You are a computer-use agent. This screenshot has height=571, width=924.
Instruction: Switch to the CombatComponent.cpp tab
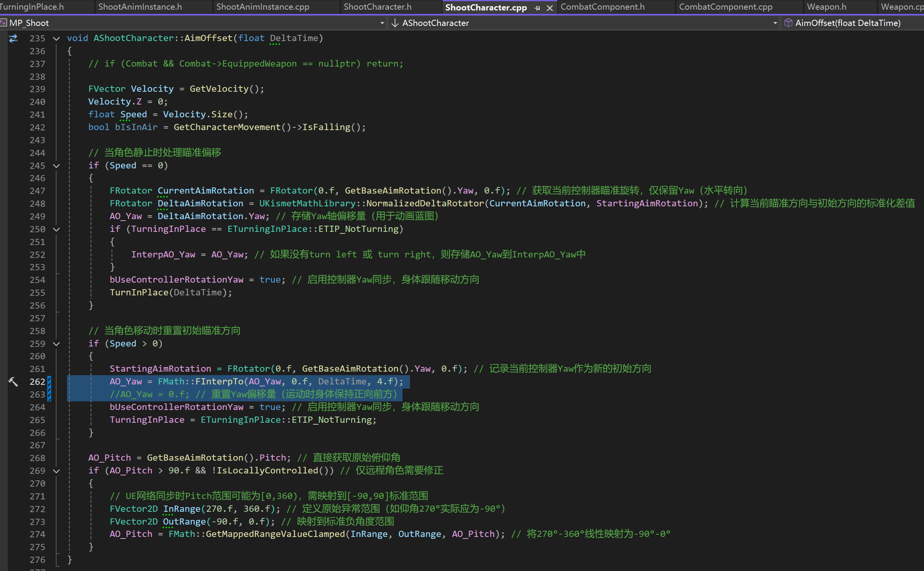pos(725,7)
